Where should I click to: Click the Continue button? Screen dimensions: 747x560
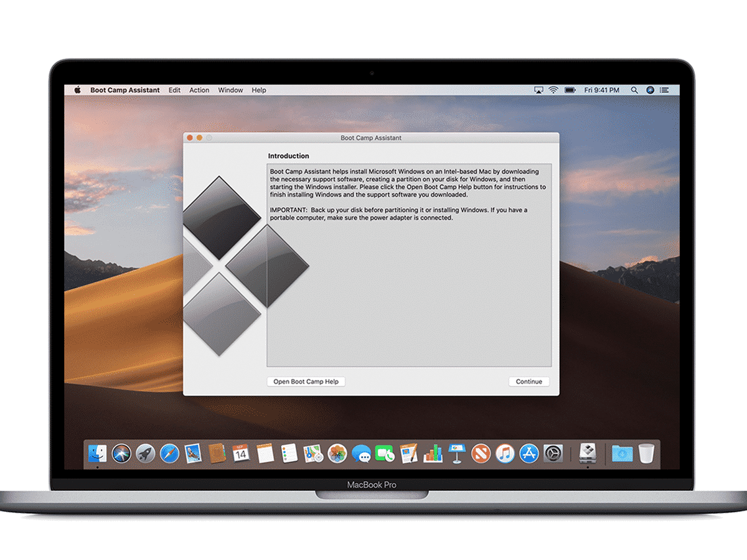(x=529, y=381)
